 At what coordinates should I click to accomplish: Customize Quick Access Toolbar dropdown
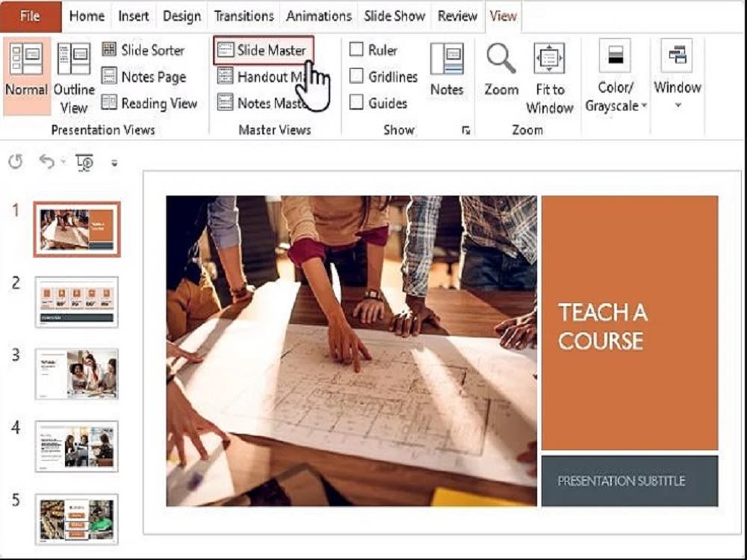(x=114, y=163)
